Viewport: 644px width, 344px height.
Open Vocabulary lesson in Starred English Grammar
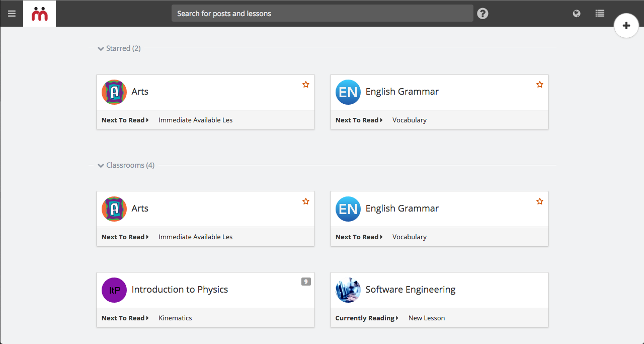coord(410,120)
